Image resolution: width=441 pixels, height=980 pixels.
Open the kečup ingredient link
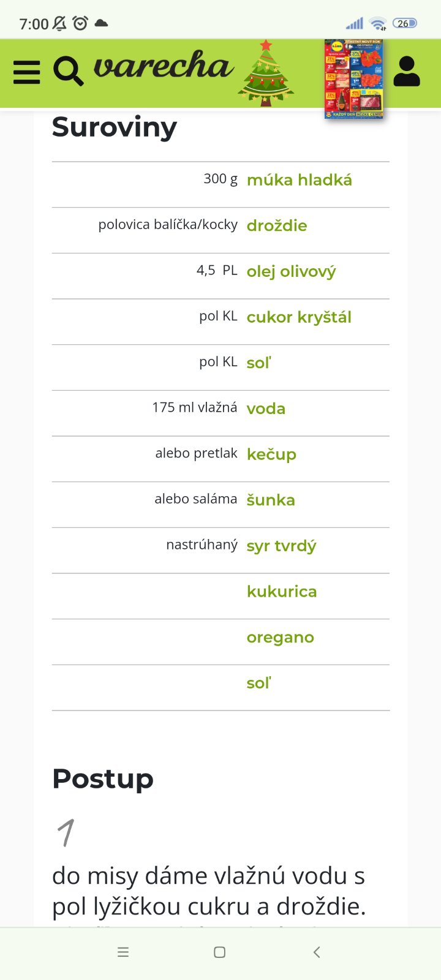(271, 454)
